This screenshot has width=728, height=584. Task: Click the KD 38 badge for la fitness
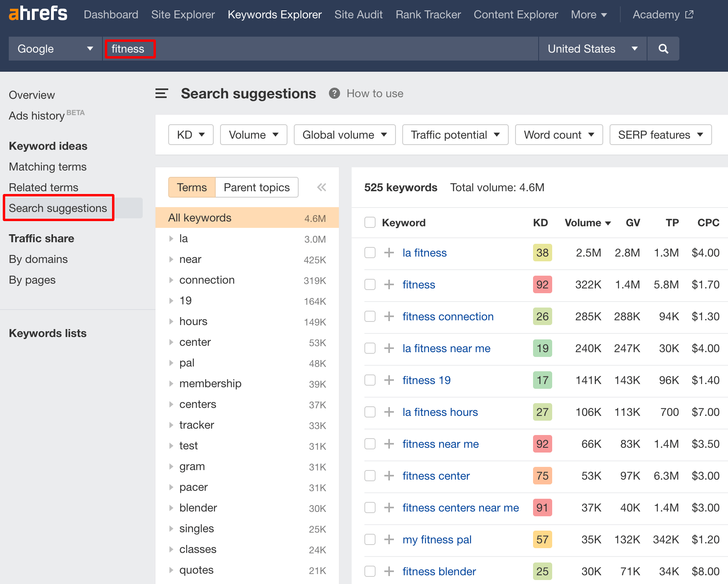(x=543, y=253)
